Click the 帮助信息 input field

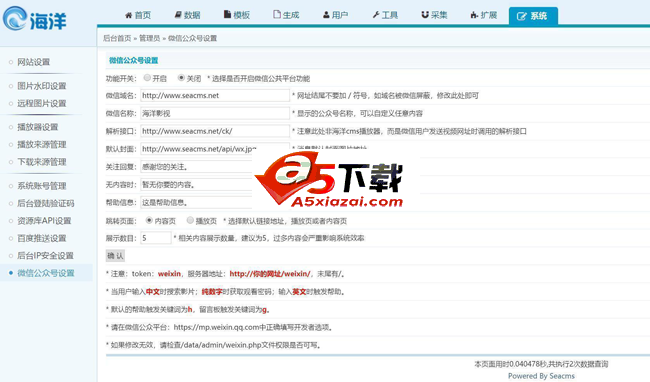pyautogui.click(x=196, y=202)
